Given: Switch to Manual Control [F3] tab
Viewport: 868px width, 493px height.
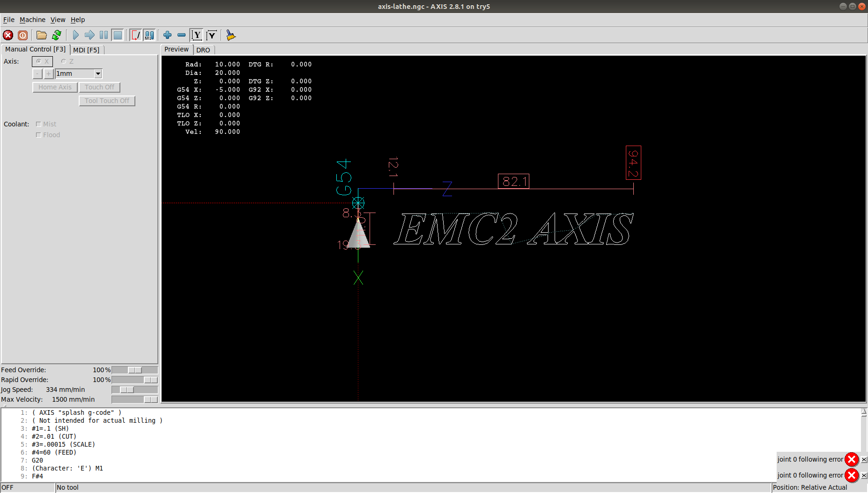Looking at the screenshot, I should point(35,49).
